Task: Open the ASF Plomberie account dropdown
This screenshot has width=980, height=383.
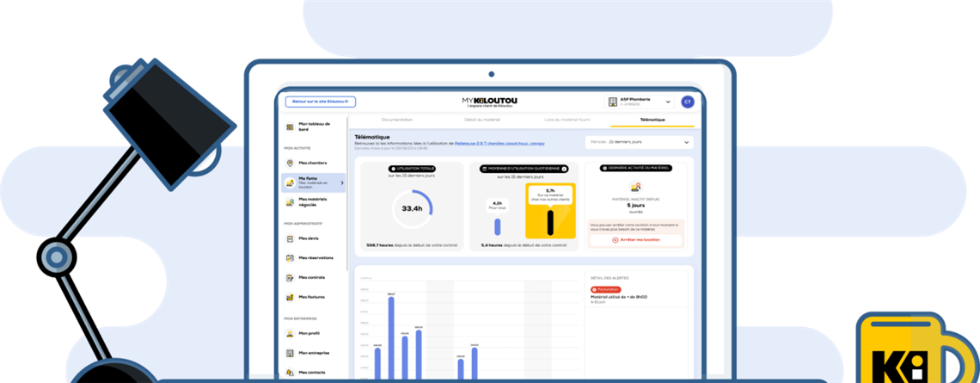Action: point(640,102)
